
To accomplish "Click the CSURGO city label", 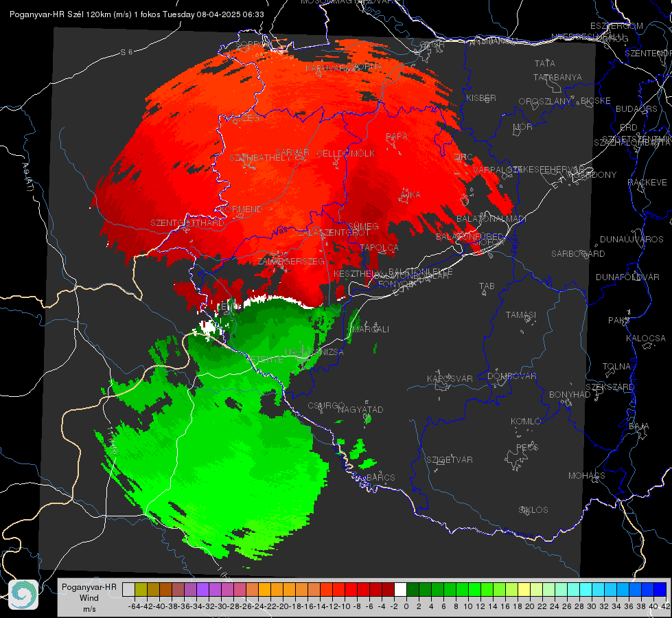I will tap(326, 406).
